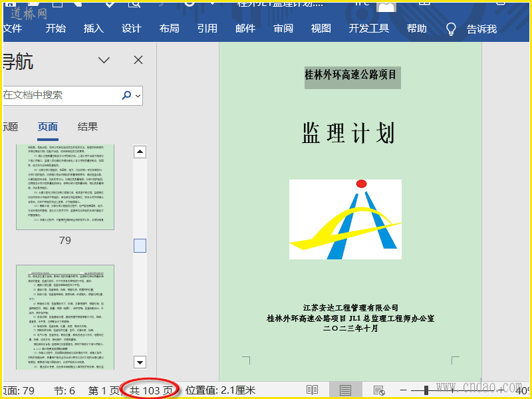532x399 pixels.
Task: Click the 桂林外环高速公路项目 title text
Action: [350, 75]
